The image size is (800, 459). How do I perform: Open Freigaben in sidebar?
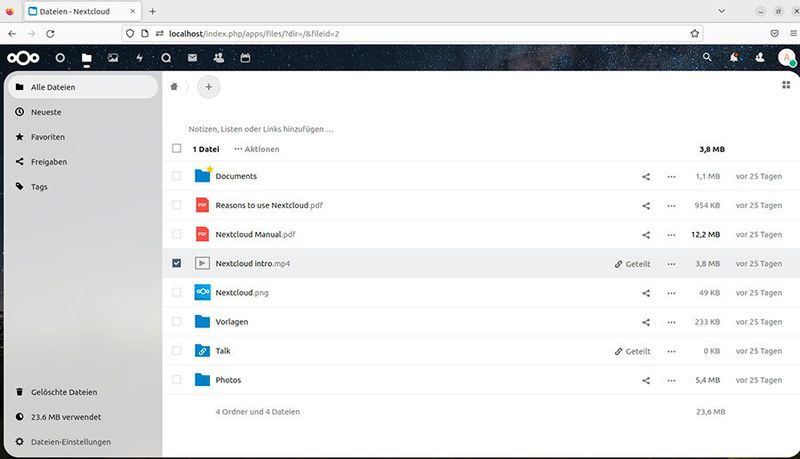pyautogui.click(x=83, y=162)
